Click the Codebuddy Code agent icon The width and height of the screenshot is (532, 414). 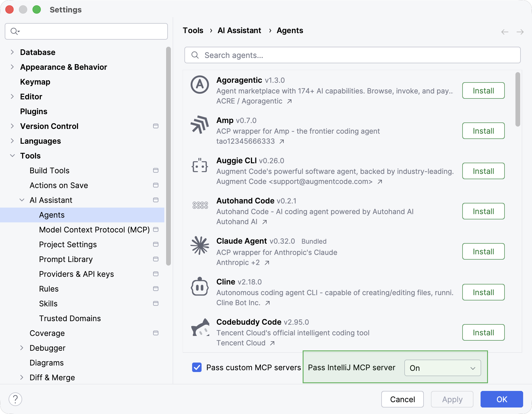[200, 327]
